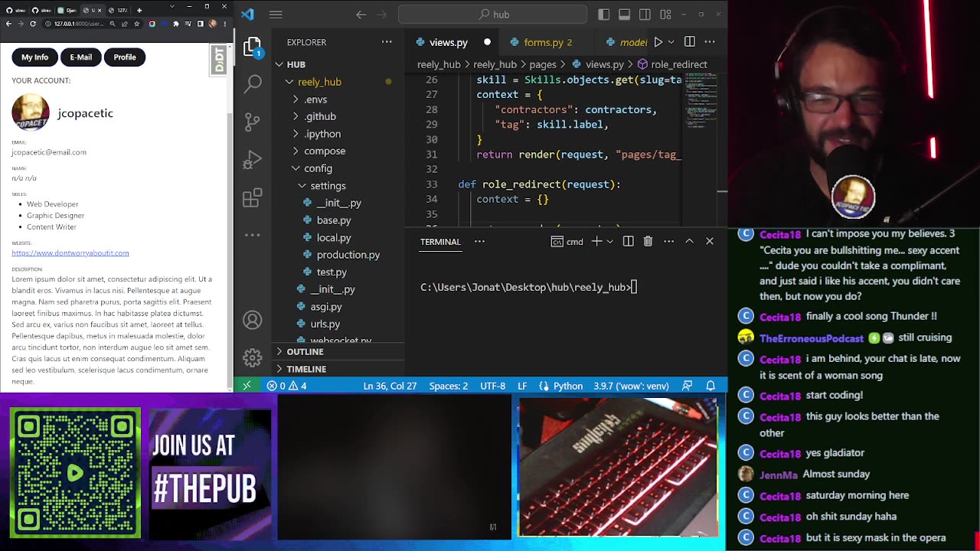Open the Search view in VS Code
The height and width of the screenshot is (551, 980).
253,83
